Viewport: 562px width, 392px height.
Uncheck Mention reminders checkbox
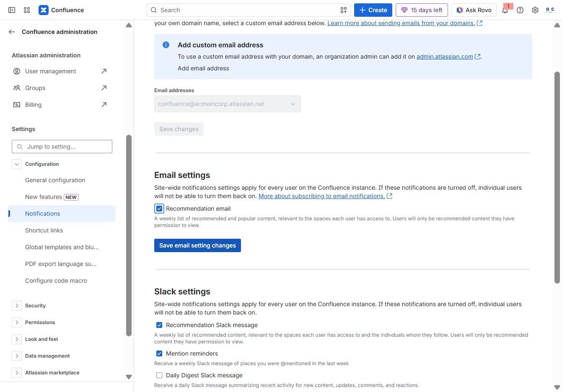159,353
